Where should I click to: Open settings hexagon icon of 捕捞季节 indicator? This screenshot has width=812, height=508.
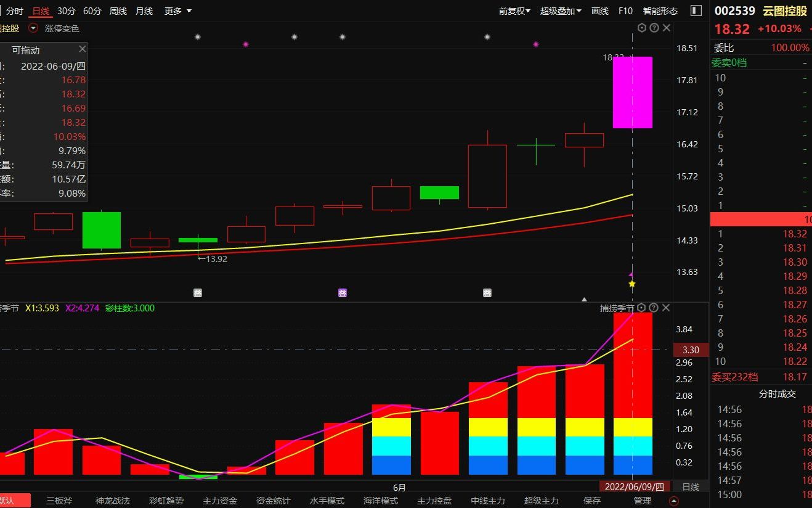pyautogui.click(x=642, y=308)
